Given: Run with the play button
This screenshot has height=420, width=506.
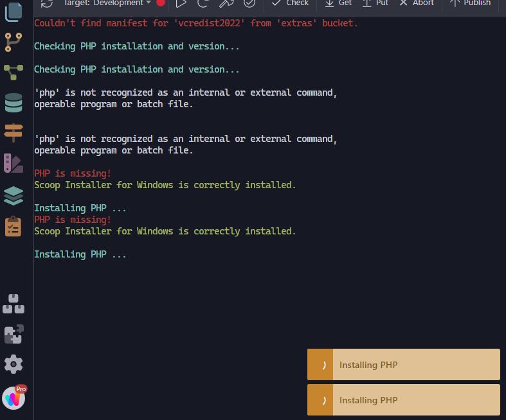Looking at the screenshot, I should tap(181, 4).
